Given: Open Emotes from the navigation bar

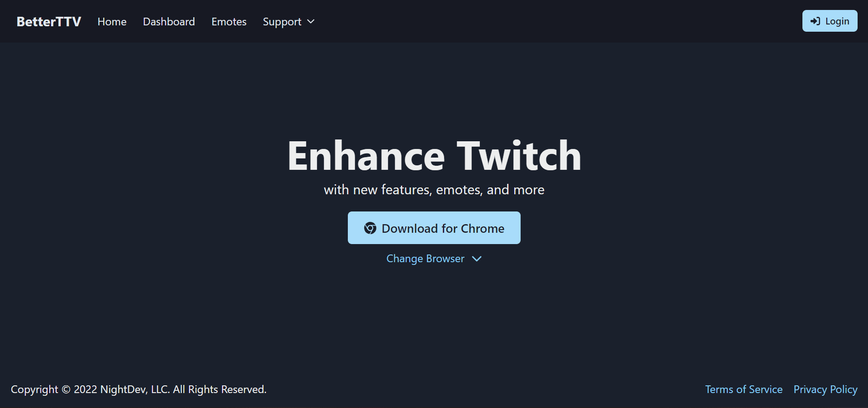Looking at the screenshot, I should 229,21.
